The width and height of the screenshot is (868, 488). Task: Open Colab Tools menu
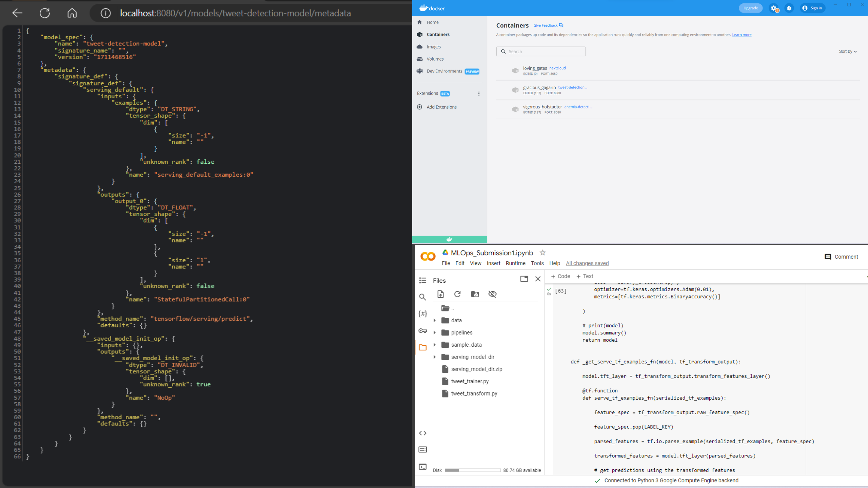pos(537,263)
